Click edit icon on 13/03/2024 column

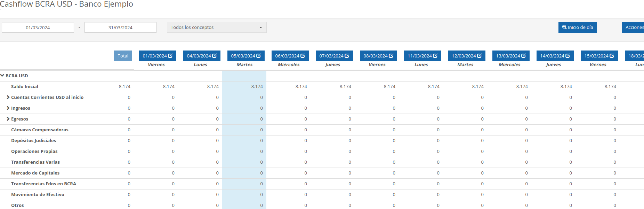coord(524,56)
